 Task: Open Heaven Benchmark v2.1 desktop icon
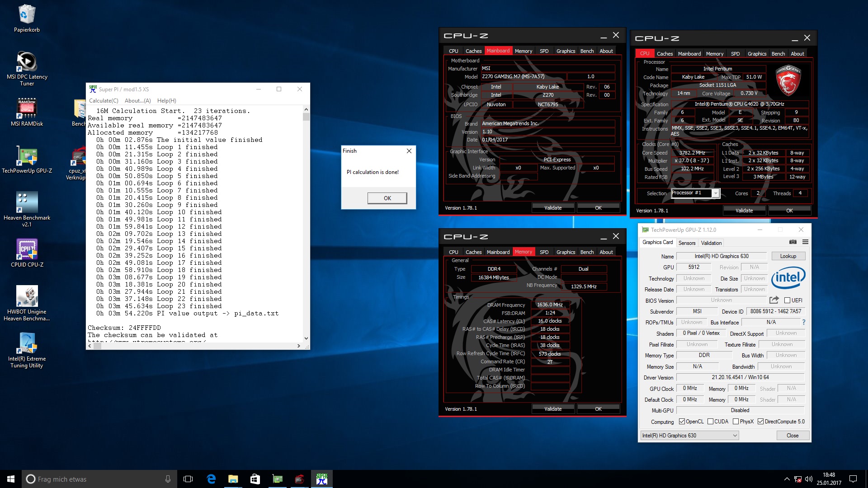(x=27, y=209)
